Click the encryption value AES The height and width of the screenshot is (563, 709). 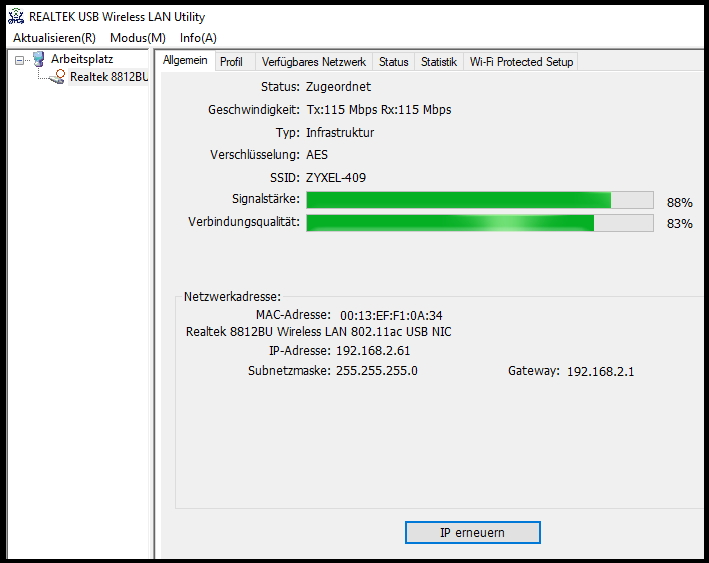pos(317,155)
